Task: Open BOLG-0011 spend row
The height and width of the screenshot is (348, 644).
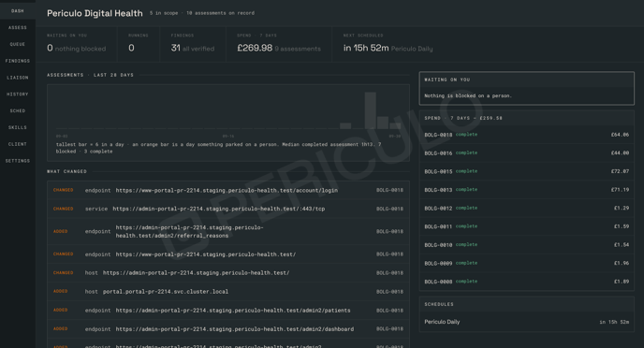Action: pyautogui.click(x=527, y=226)
